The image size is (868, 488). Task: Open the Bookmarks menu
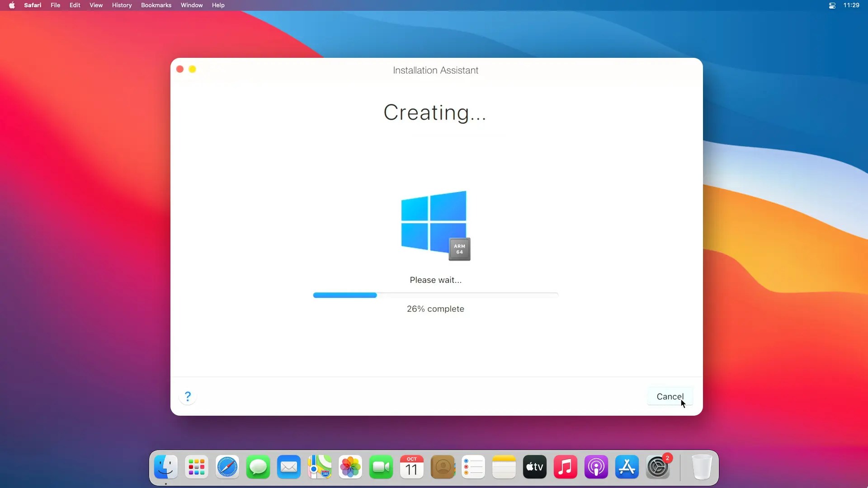pyautogui.click(x=156, y=5)
